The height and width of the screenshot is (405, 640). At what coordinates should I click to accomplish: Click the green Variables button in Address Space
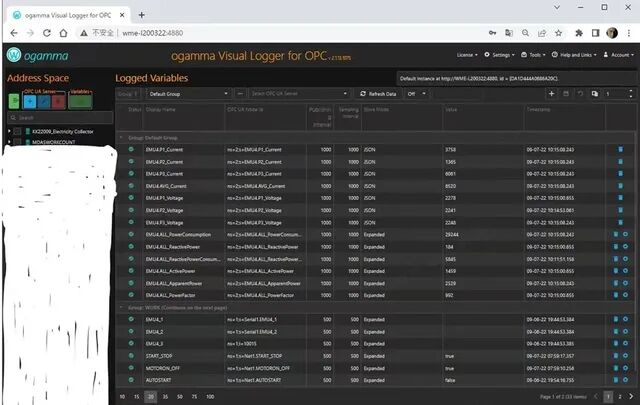(81, 100)
